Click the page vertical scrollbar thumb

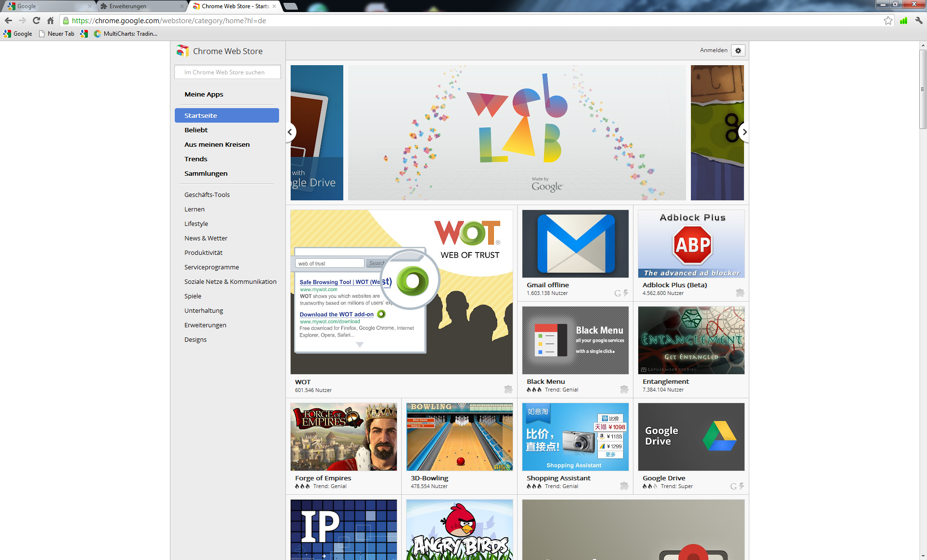pos(923,89)
